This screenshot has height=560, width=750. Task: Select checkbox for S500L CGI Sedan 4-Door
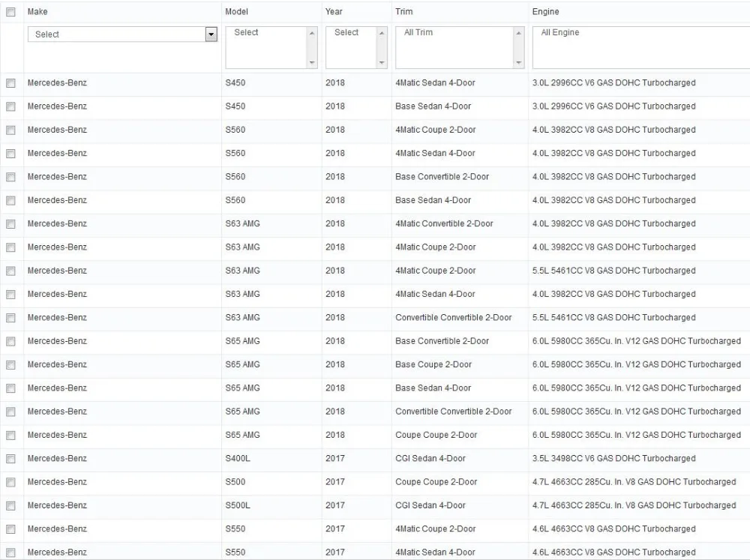coord(10,505)
